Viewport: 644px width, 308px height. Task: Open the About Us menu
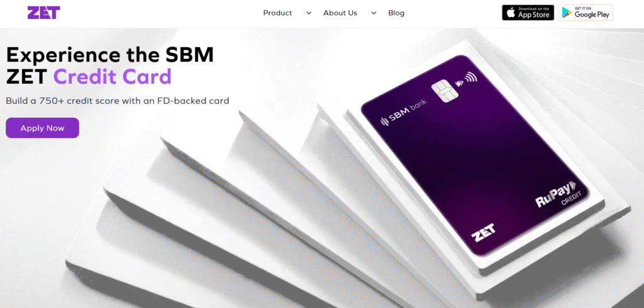pos(340,13)
